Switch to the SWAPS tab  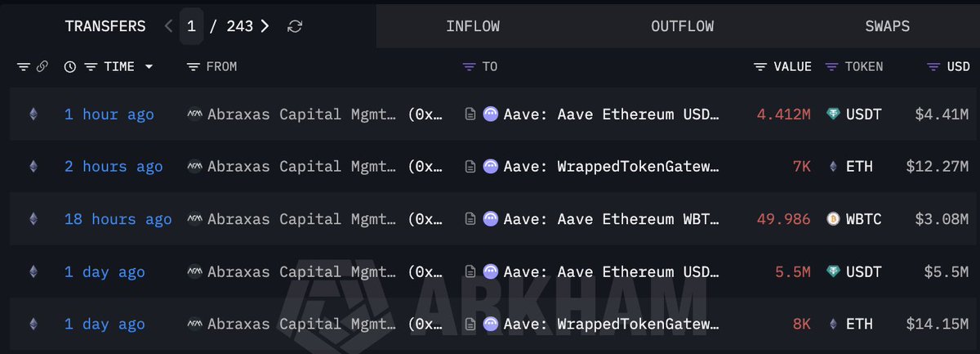887,26
